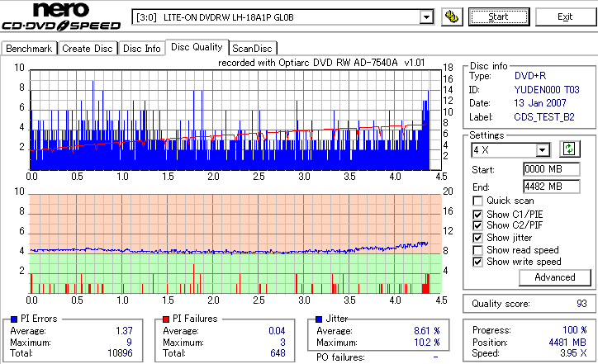Enable the Quick scan checkbox

477,201
